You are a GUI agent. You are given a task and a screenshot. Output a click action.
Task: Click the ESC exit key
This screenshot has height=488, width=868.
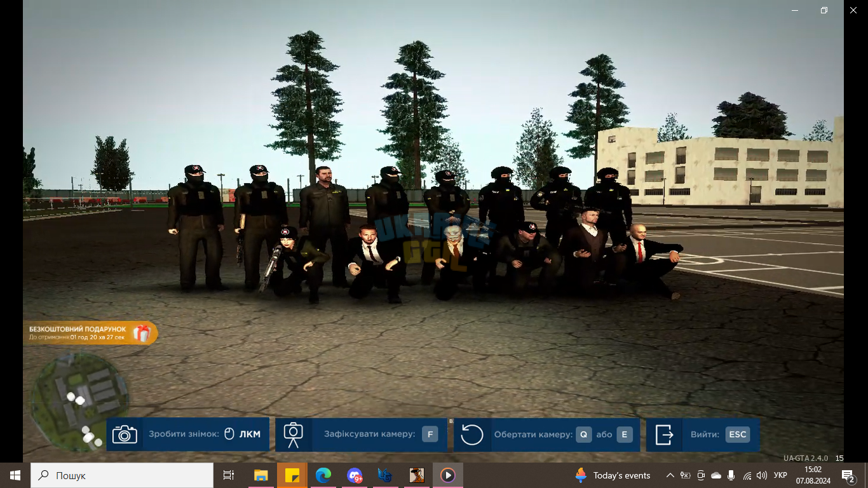[737, 435]
